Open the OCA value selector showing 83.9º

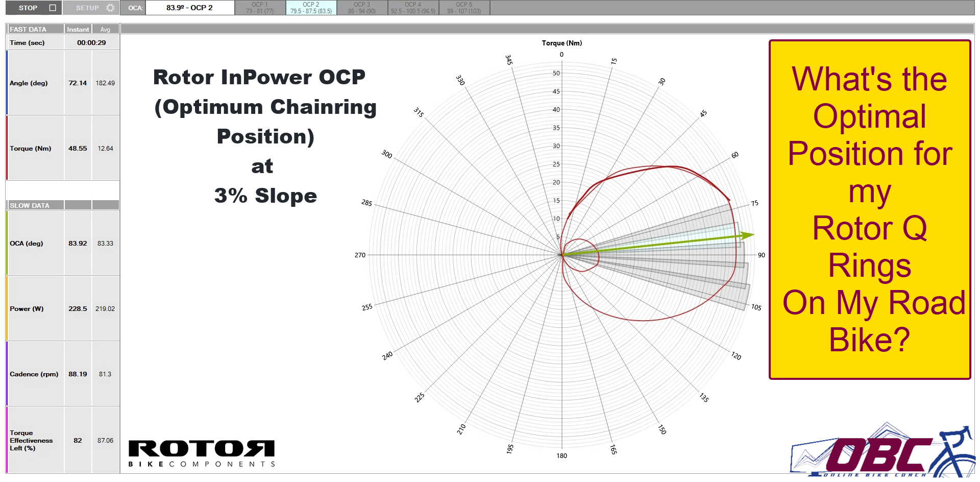189,7
